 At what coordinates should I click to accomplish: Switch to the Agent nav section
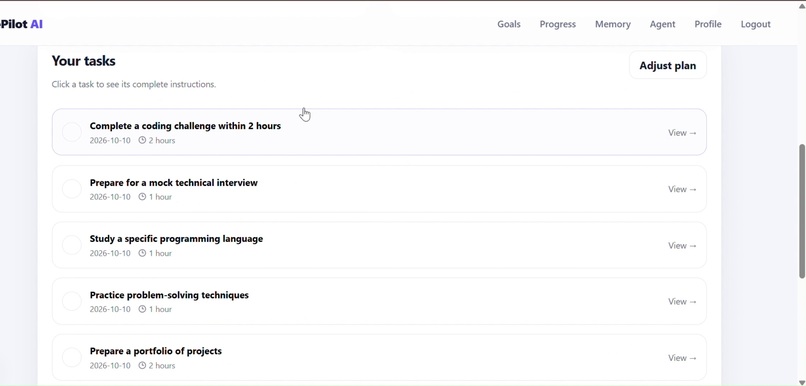pos(662,24)
